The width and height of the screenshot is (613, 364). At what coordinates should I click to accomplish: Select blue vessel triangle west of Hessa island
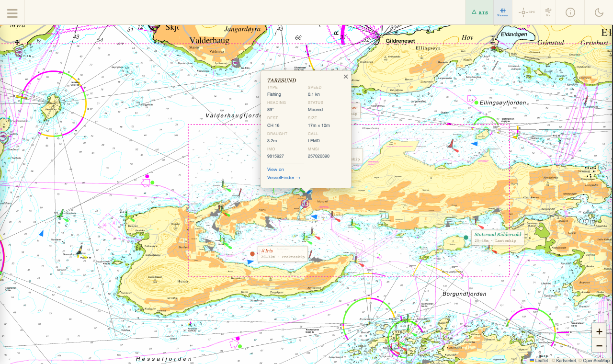tap(41, 233)
